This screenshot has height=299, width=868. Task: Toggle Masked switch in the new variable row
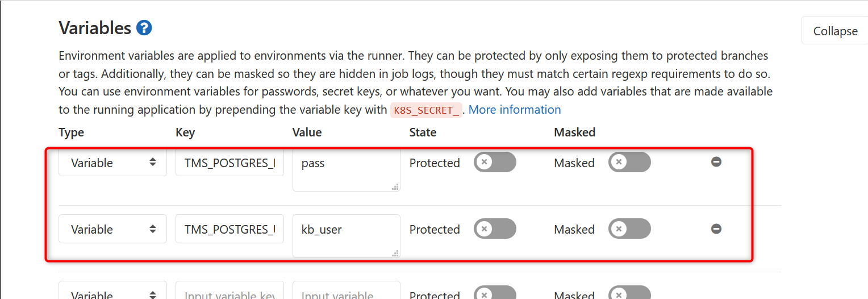(629, 292)
